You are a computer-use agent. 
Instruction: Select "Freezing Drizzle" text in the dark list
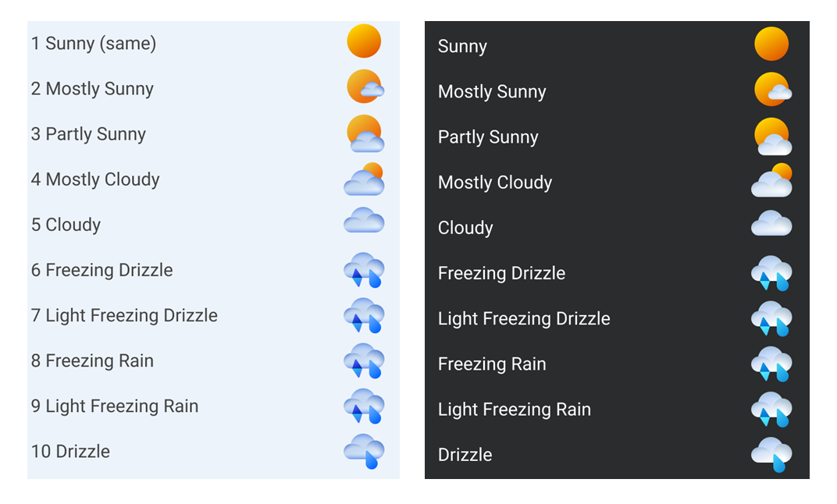tap(501, 273)
